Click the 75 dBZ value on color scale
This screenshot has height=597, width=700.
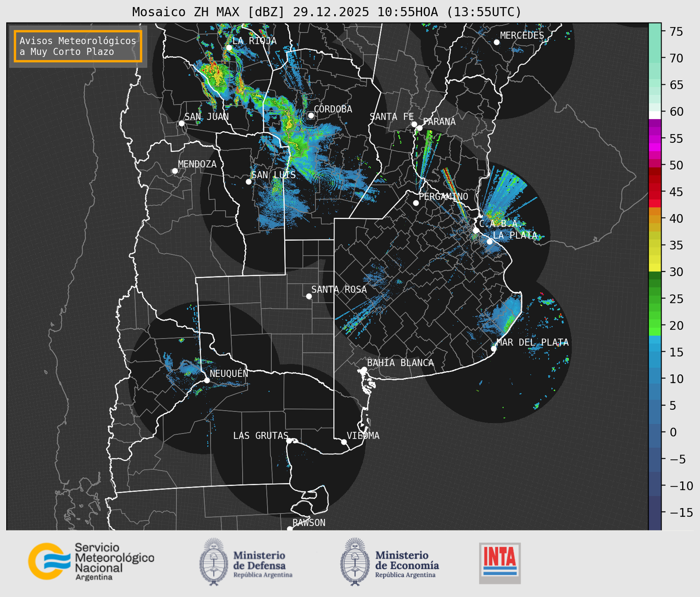point(676,32)
